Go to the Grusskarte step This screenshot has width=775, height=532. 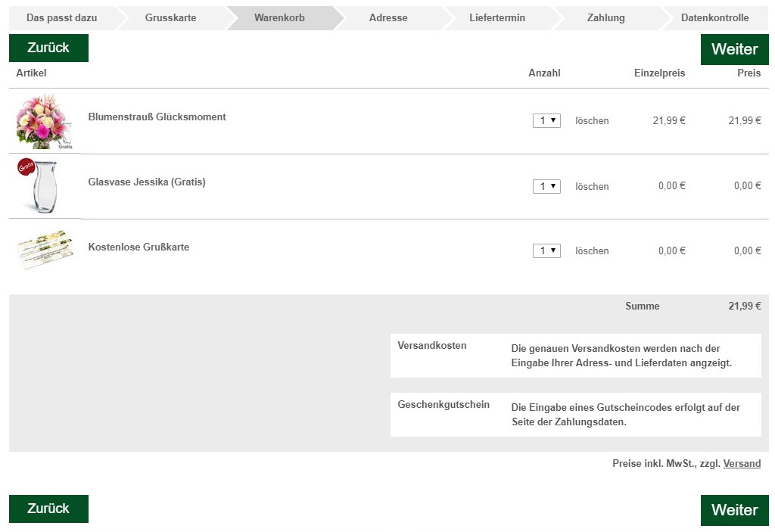170,18
